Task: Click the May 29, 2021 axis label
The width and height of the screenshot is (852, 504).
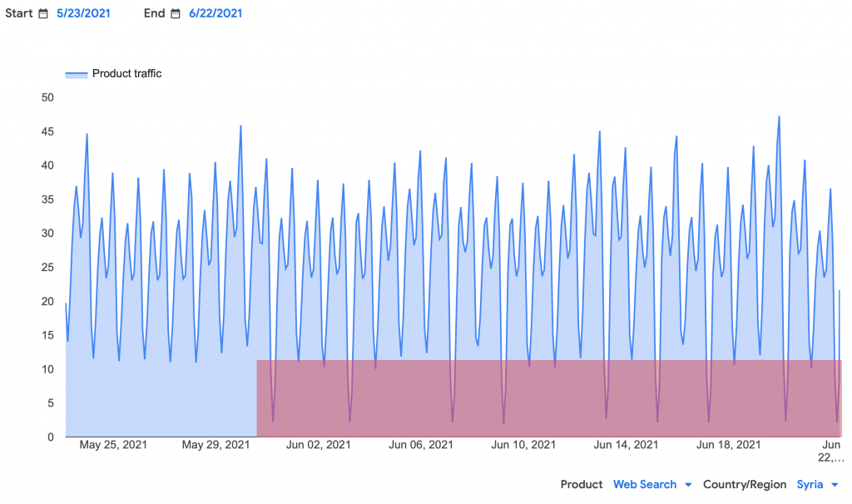Action: [215, 445]
